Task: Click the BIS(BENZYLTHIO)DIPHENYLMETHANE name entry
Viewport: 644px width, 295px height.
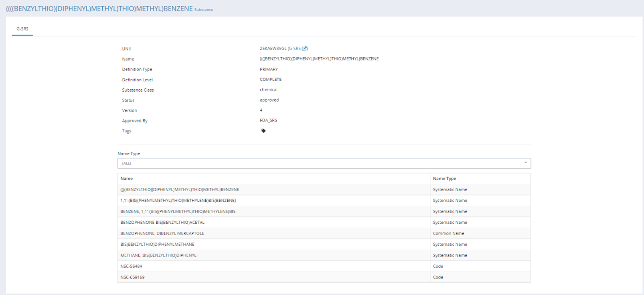Action: pyautogui.click(x=157, y=244)
